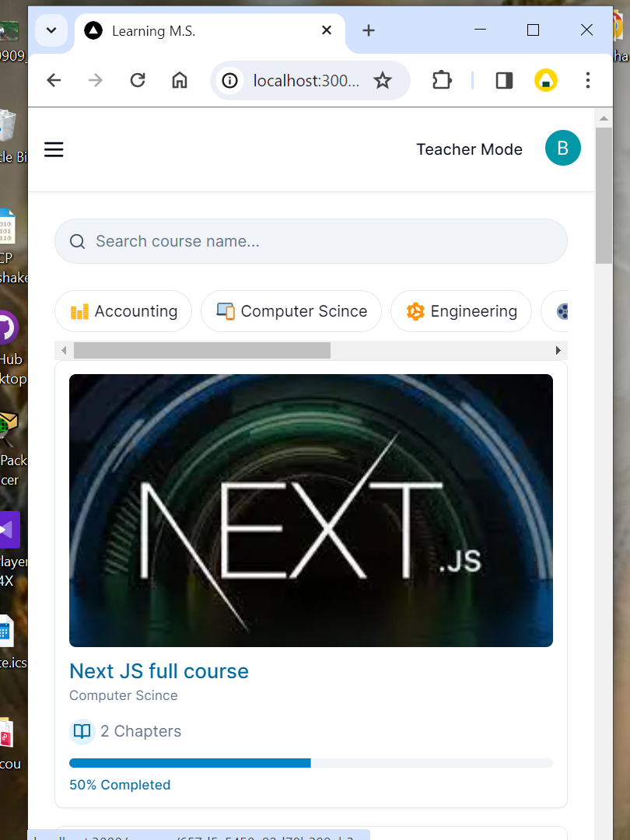Select the Learning M.S. tab
The width and height of the screenshot is (630, 840).
pos(210,31)
